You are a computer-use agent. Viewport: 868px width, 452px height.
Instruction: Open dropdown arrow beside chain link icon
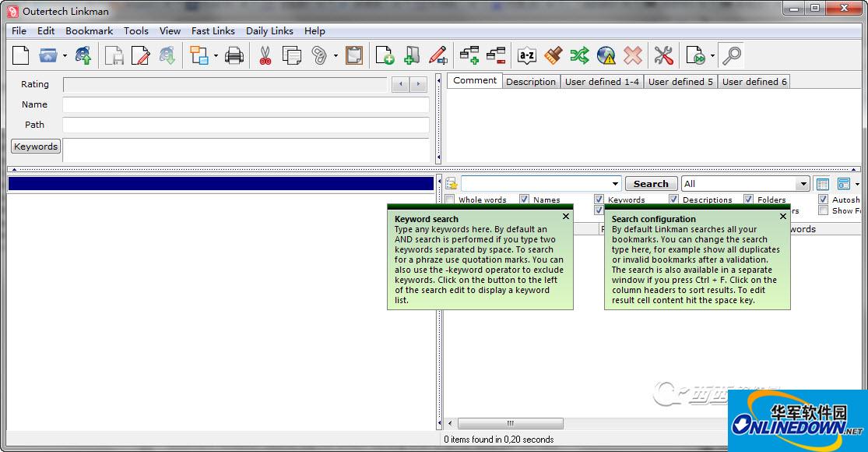335,55
